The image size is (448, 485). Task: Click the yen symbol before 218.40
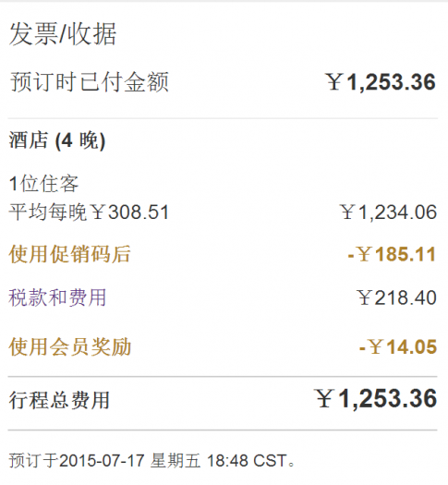tap(365, 297)
